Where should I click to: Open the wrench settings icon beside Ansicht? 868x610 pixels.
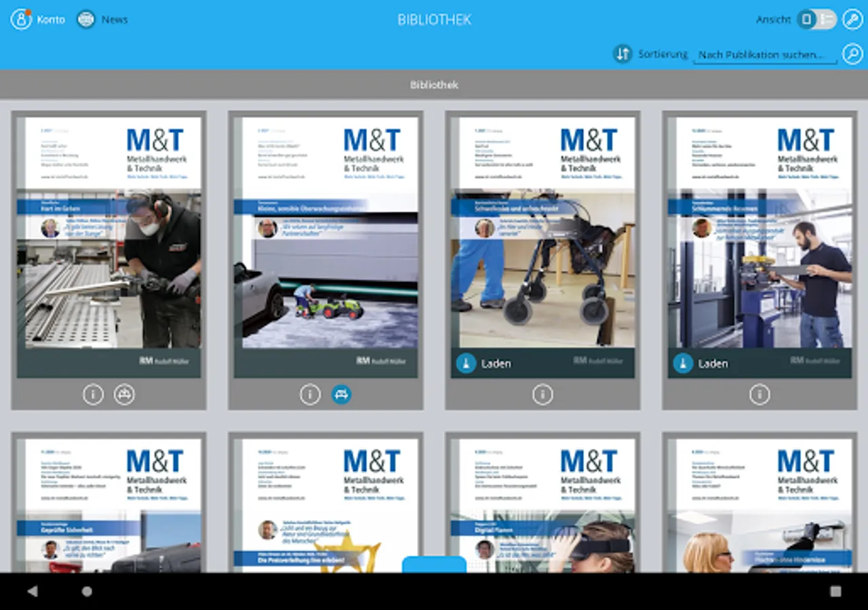(x=852, y=20)
